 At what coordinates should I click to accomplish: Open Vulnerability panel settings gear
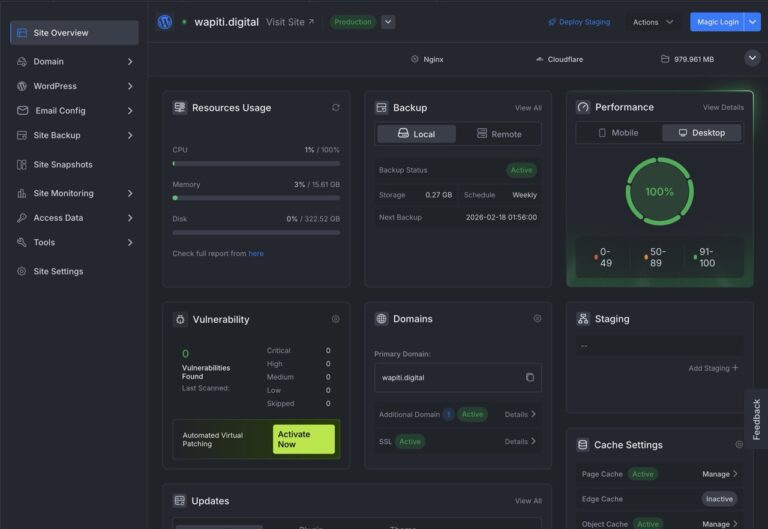(x=336, y=319)
